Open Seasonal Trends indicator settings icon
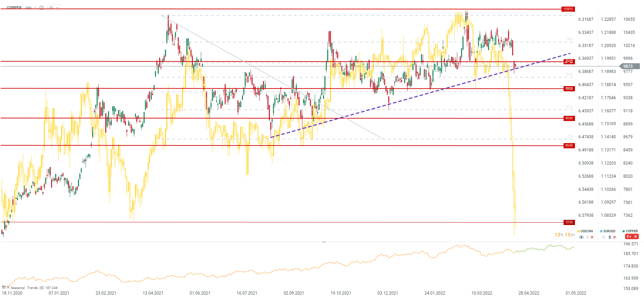This screenshot has width=644, height=299. click(4, 287)
